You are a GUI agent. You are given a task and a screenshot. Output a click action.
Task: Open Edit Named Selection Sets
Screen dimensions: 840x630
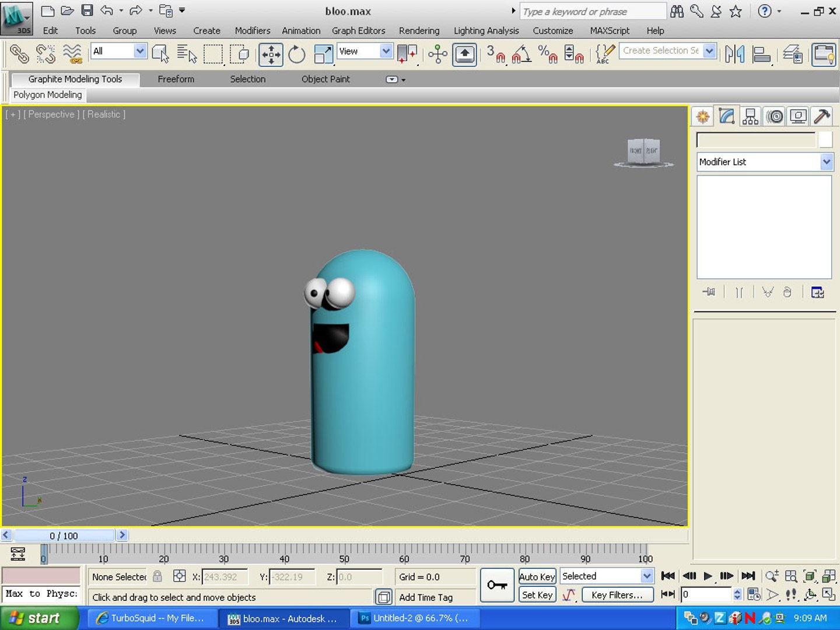click(x=605, y=54)
